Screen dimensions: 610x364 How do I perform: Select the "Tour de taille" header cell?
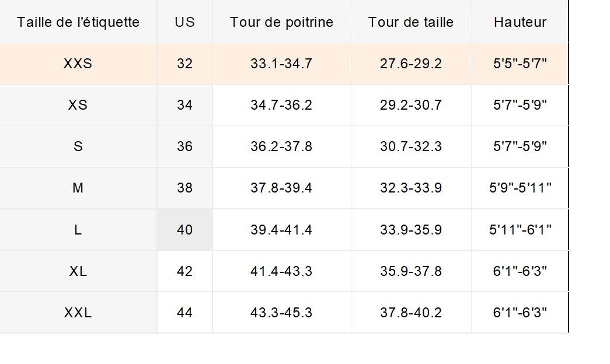click(411, 22)
